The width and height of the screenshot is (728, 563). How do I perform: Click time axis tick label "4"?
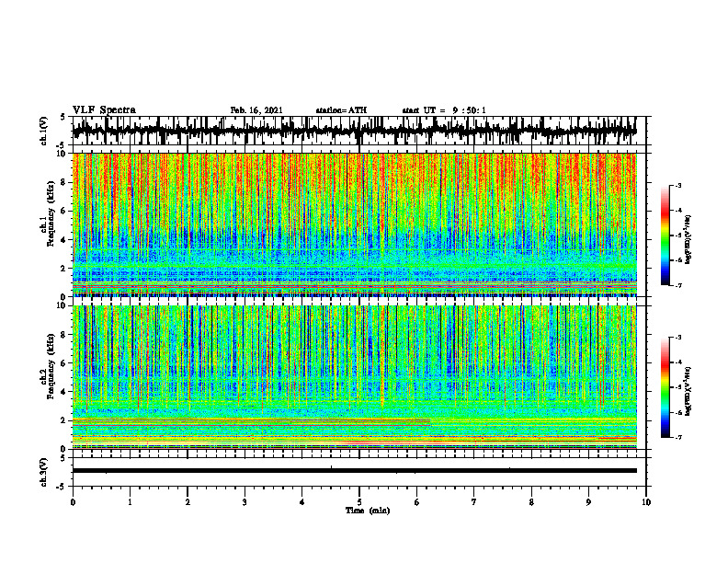coord(302,502)
